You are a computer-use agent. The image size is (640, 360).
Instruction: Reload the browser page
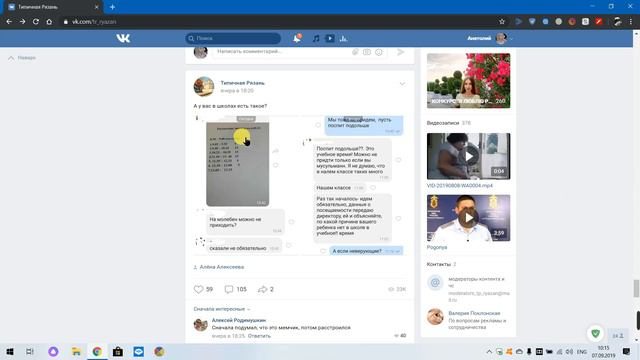coord(36,22)
